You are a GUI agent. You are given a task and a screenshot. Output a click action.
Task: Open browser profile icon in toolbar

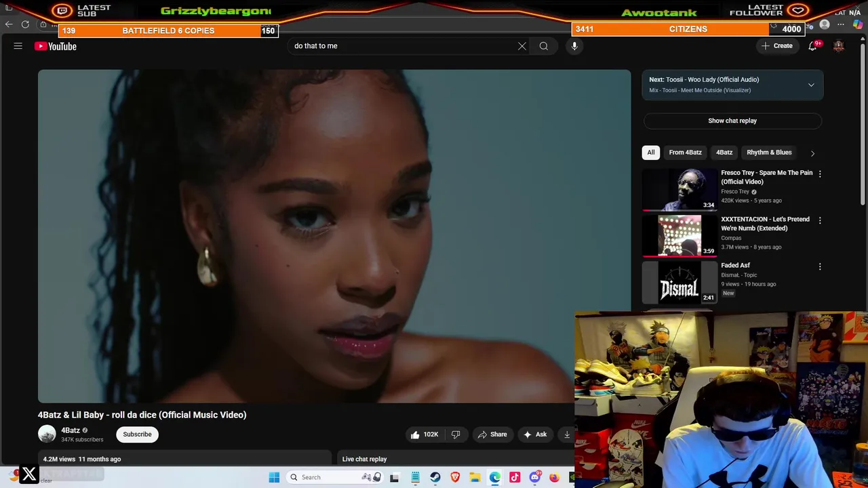point(825,24)
